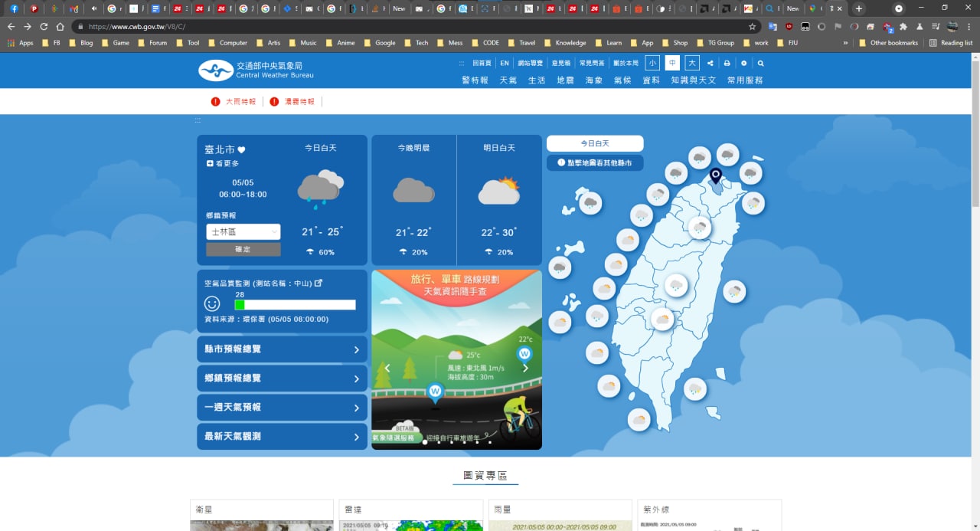Viewport: 980px width, 531px height.
Task: Expand 看更多 under Taipei city
Action: click(223, 164)
